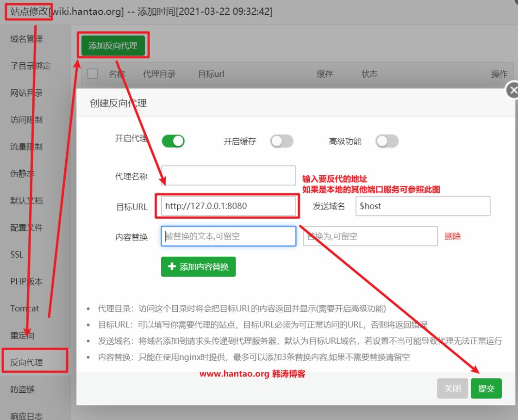Click the 添加内容替换 plus button

(198, 267)
